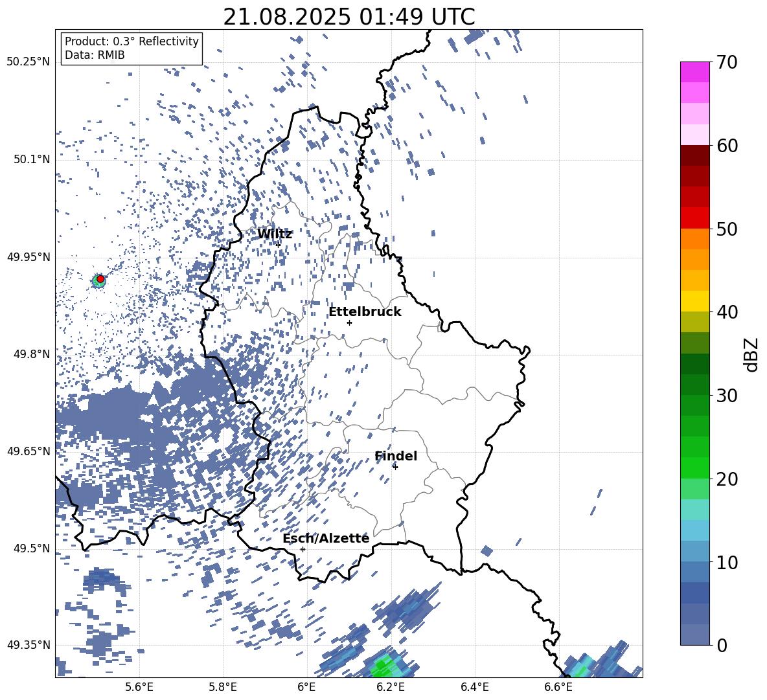Click the Esch/Alzette city label

pos(326,538)
